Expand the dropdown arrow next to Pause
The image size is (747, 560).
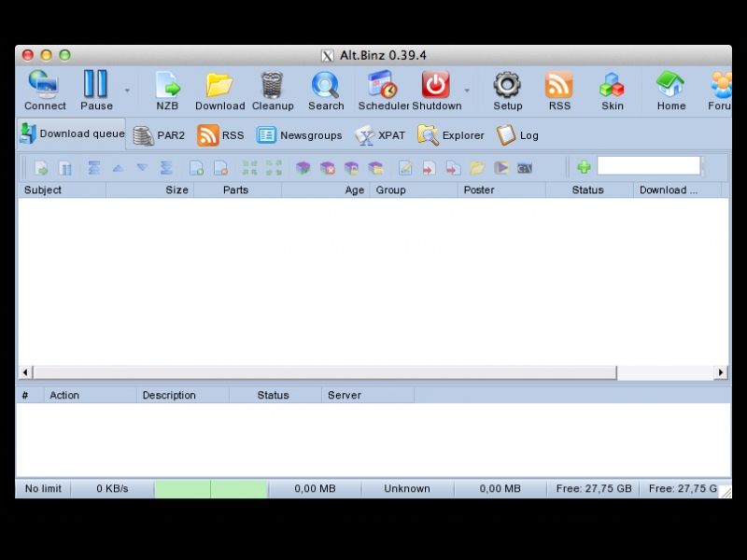(127, 91)
